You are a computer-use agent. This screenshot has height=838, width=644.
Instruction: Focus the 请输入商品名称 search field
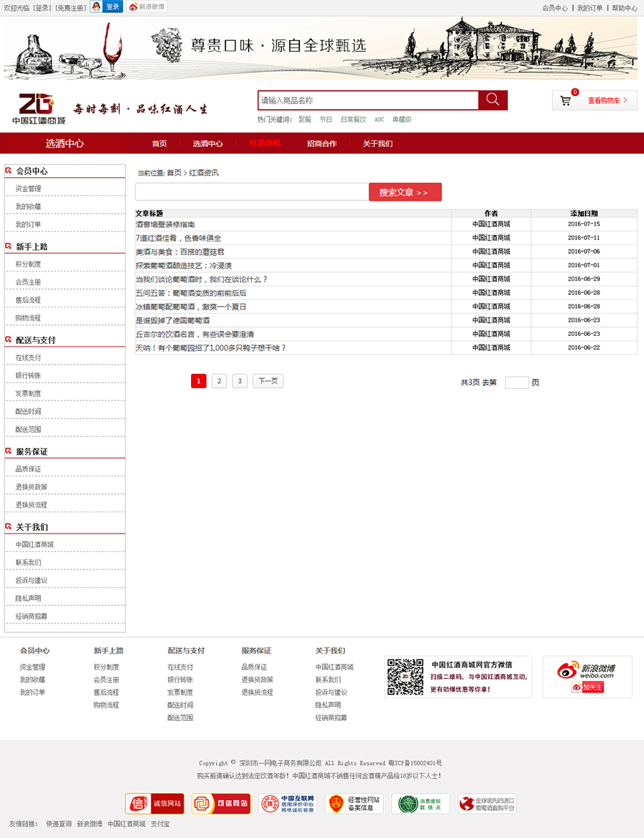[368, 100]
